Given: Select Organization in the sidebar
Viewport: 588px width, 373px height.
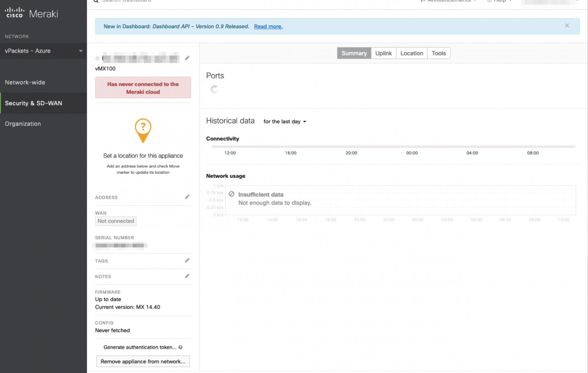Looking at the screenshot, I should point(23,124).
